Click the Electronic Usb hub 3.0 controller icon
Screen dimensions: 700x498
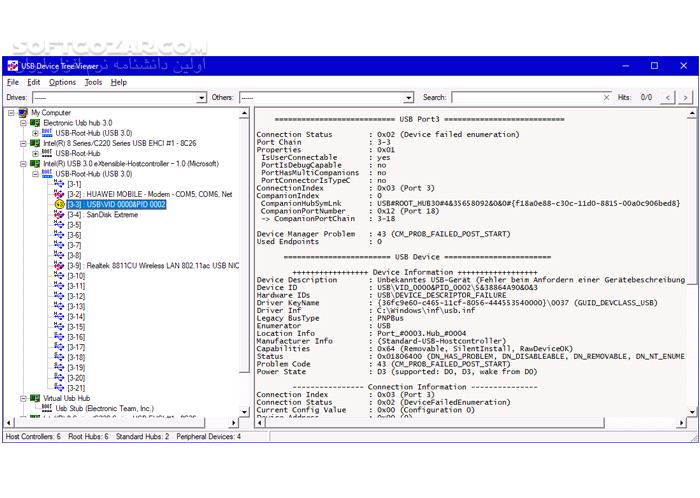tap(35, 123)
